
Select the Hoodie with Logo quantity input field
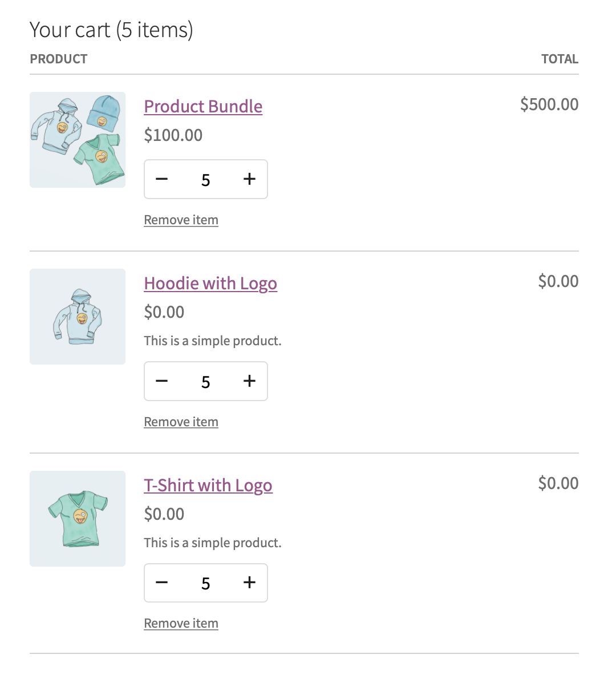click(x=205, y=381)
